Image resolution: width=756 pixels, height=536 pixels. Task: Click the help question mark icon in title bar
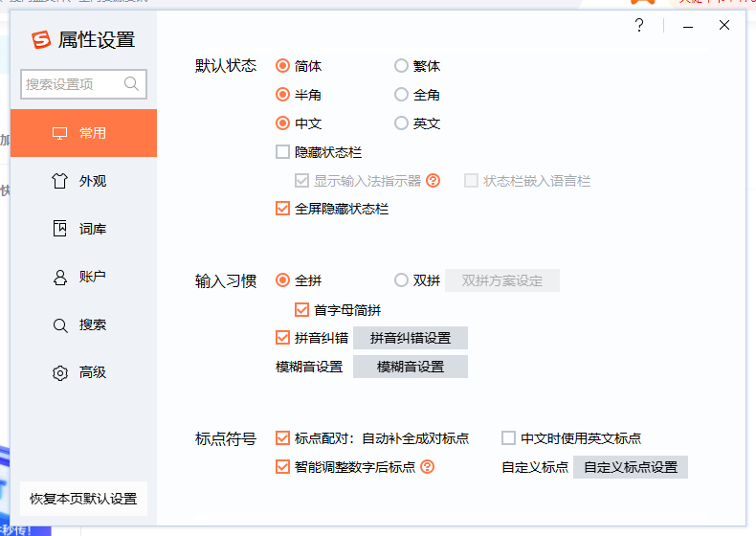pos(639,25)
